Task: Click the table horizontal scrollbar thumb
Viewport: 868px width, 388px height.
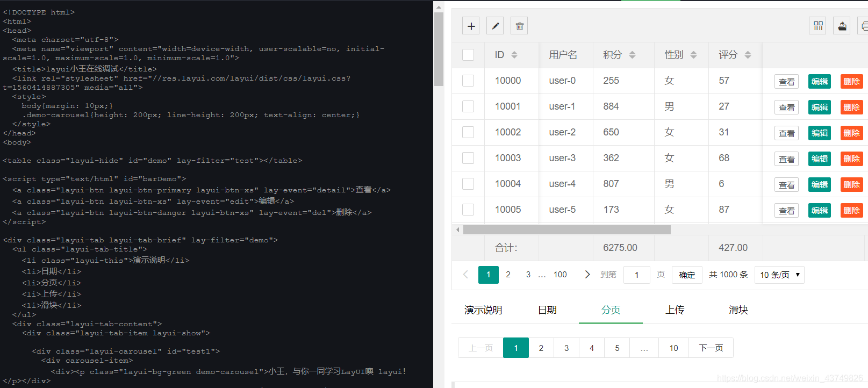Action: coord(566,229)
